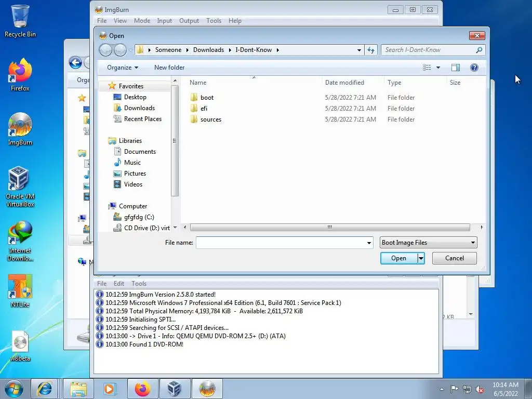Open Edit menu in ImgBurn log window
532x399 pixels.
point(119,284)
